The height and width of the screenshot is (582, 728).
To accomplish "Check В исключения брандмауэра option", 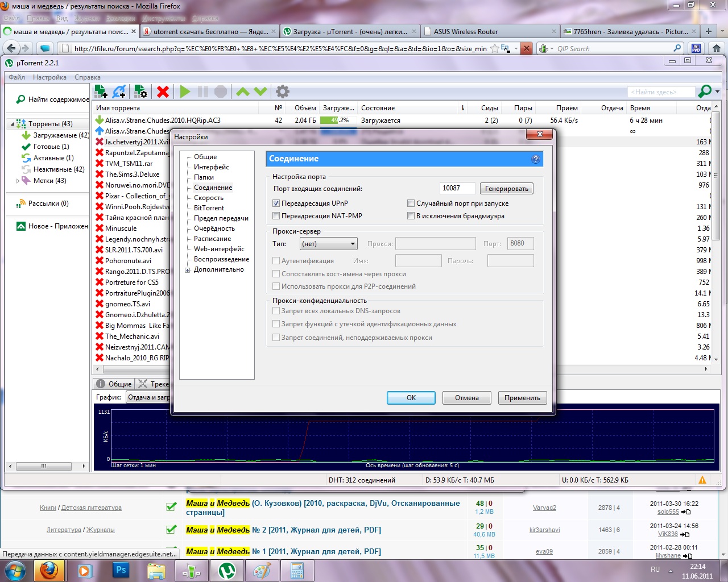I will (x=411, y=216).
